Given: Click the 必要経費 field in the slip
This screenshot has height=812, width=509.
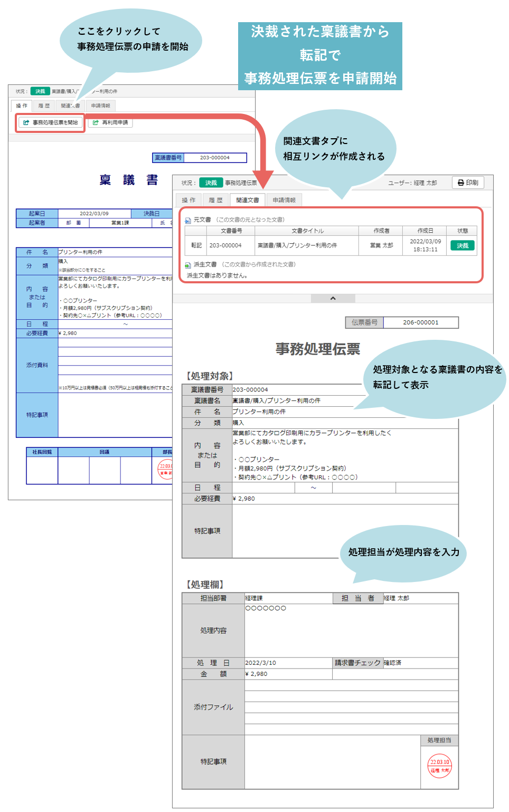Looking at the screenshot, I should pos(345,499).
